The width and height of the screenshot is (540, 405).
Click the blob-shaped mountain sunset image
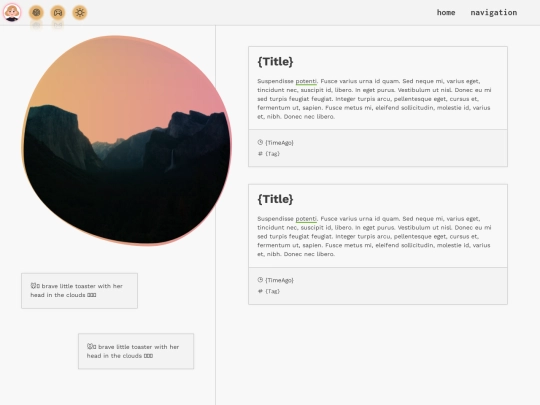(x=126, y=140)
